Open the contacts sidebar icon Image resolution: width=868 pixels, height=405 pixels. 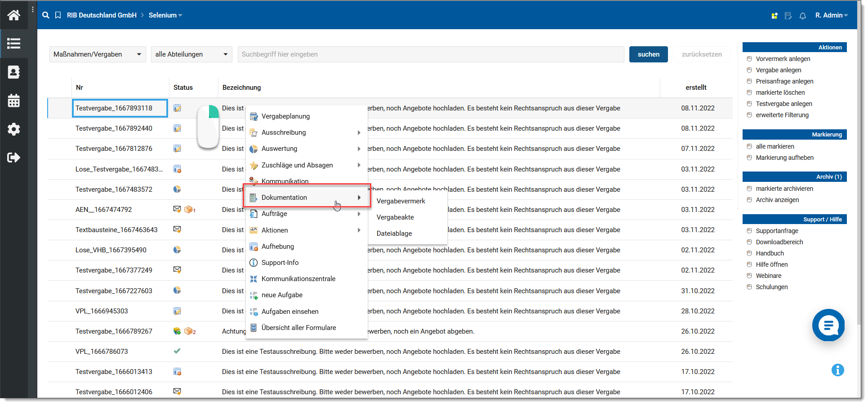point(14,72)
